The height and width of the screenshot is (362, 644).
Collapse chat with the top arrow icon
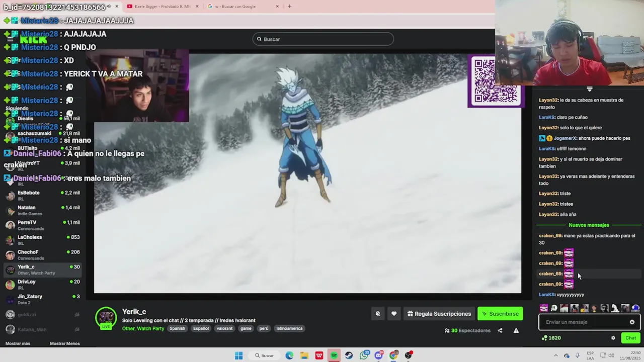(x=590, y=89)
